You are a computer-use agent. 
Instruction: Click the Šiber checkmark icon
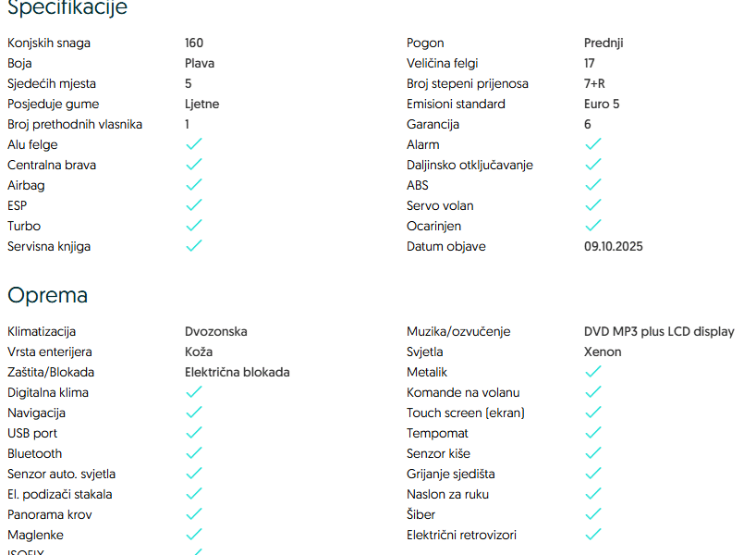coord(592,514)
